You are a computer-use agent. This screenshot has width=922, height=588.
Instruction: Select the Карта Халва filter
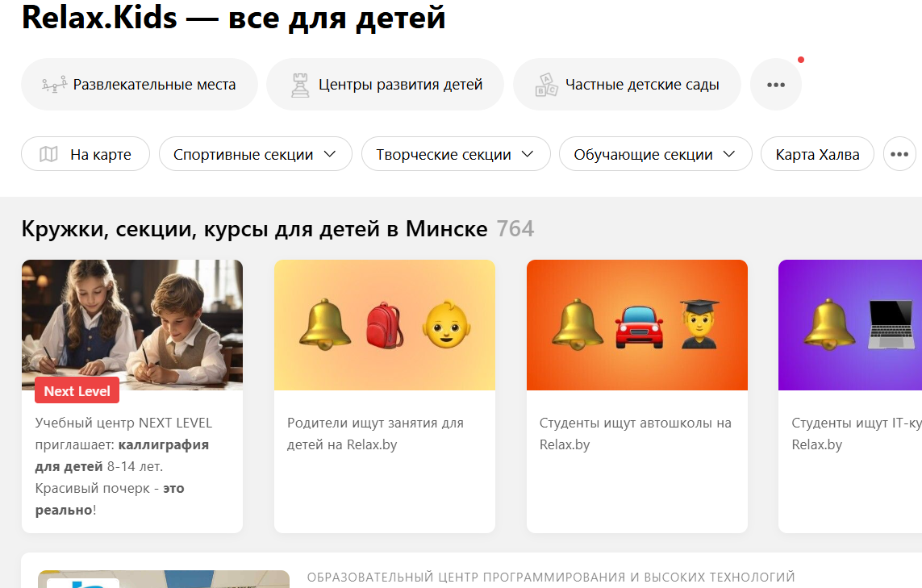817,154
